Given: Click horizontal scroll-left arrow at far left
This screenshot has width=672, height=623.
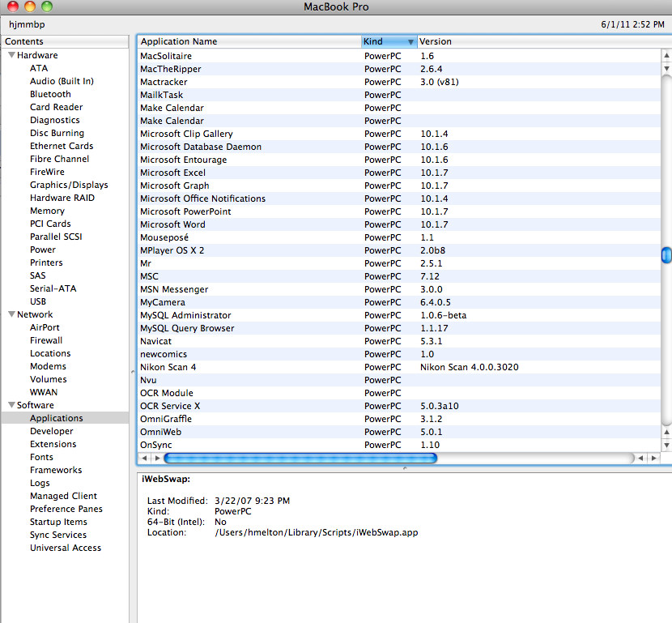Looking at the screenshot, I should pyautogui.click(x=144, y=458).
